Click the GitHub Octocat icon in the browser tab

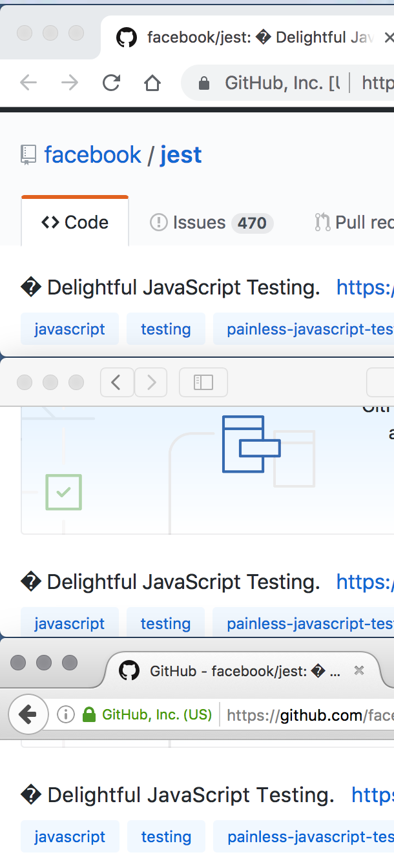click(127, 37)
